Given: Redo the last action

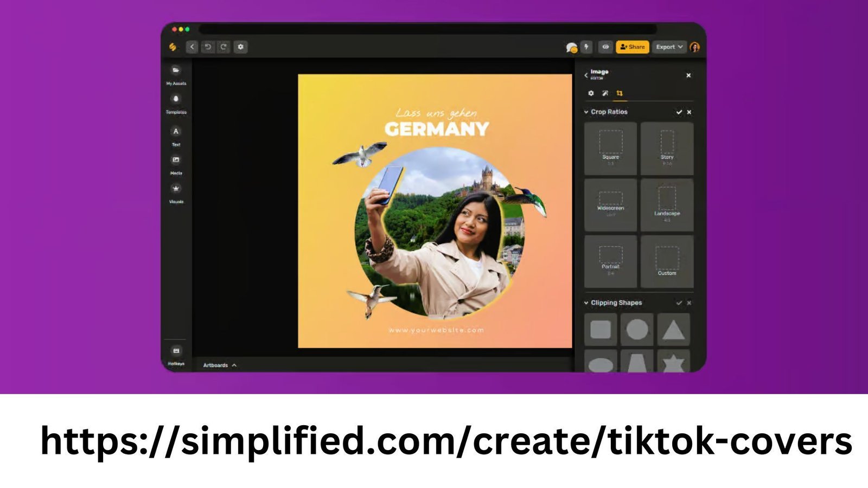Looking at the screenshot, I should pos(223,47).
